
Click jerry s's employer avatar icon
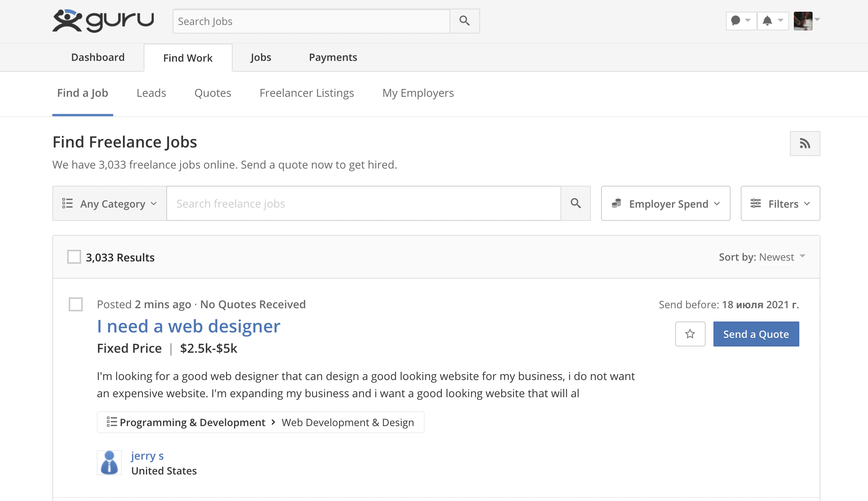[x=109, y=463]
